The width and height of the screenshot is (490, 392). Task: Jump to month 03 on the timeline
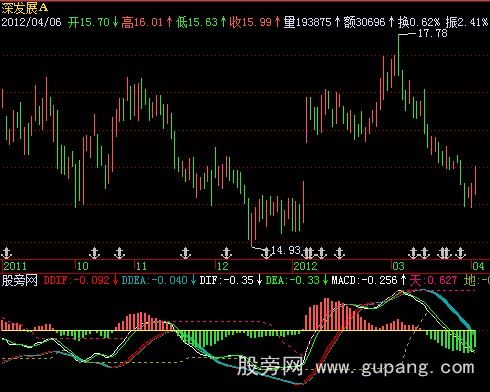coord(398,266)
